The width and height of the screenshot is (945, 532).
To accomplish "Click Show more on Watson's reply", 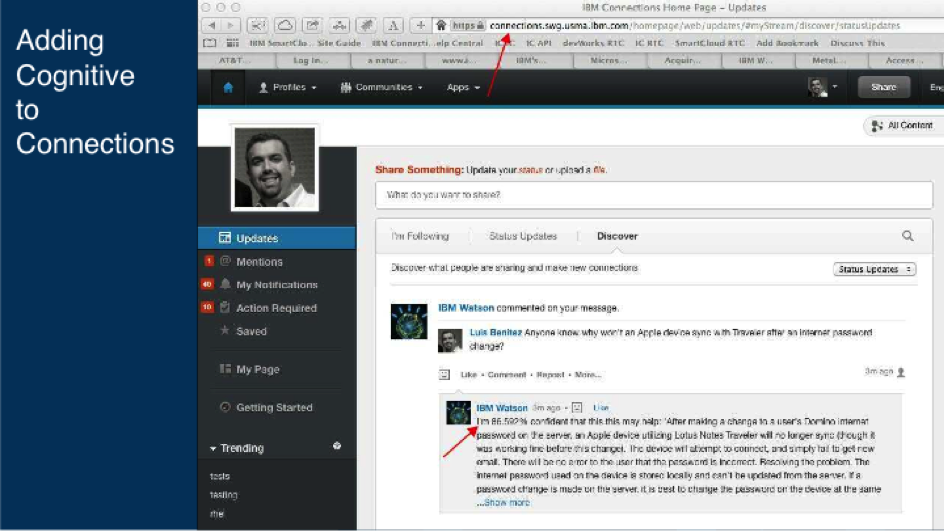I will point(507,502).
